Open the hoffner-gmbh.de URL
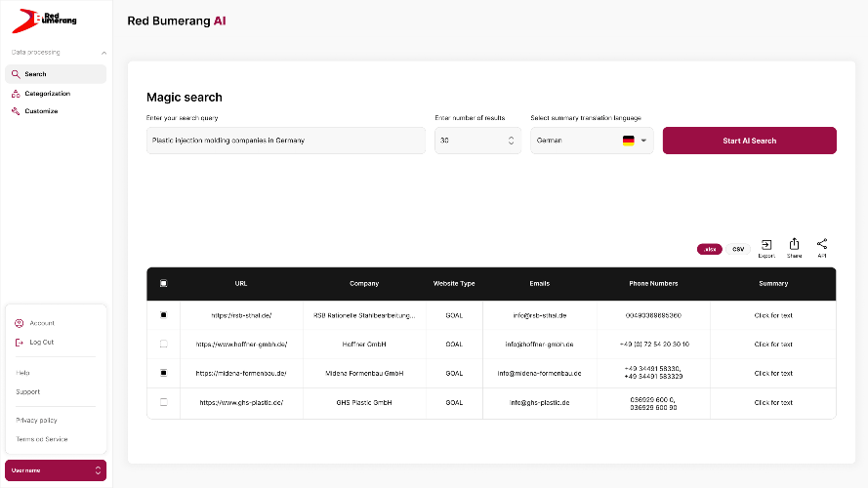The height and width of the screenshot is (488, 868). click(x=241, y=345)
